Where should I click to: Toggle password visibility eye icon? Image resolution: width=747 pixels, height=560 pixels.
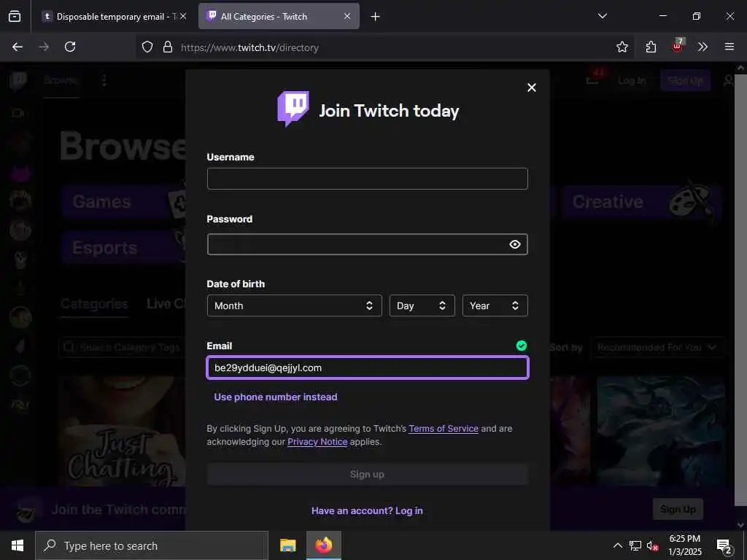514,244
